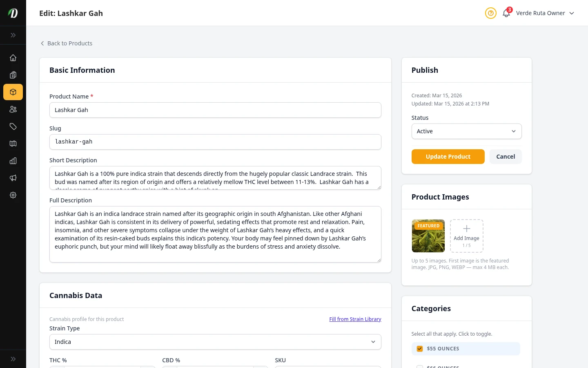Screen dimensions: 588x368
Task: Uncheck the $55 OUNCES category
Action: pos(419,348)
